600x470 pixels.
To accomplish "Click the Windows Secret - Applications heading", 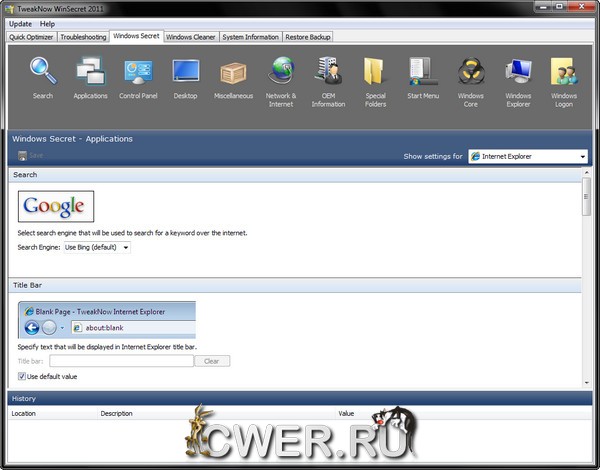I will pos(72,139).
